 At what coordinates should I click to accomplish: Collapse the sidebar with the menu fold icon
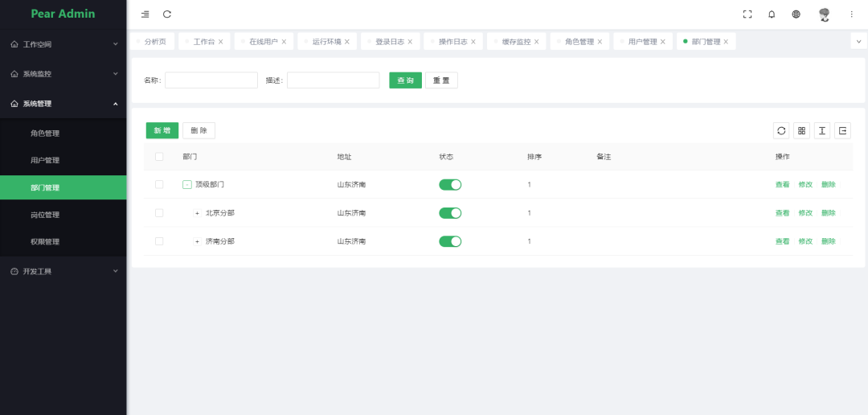(x=145, y=14)
